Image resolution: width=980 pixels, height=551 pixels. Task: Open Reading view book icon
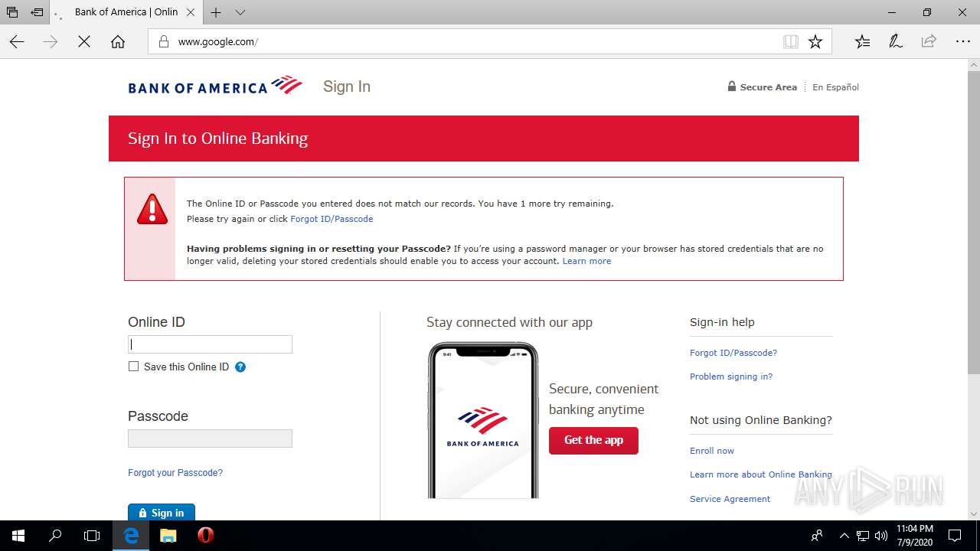click(x=791, y=42)
